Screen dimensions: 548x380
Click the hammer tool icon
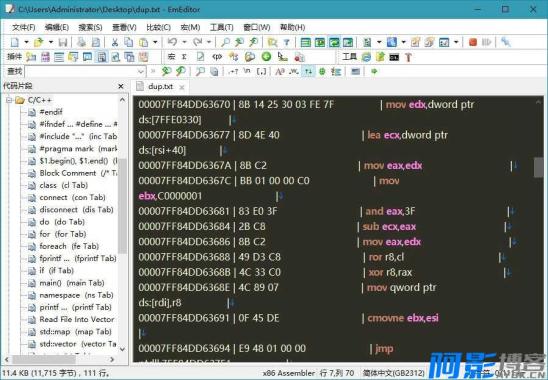click(x=408, y=57)
